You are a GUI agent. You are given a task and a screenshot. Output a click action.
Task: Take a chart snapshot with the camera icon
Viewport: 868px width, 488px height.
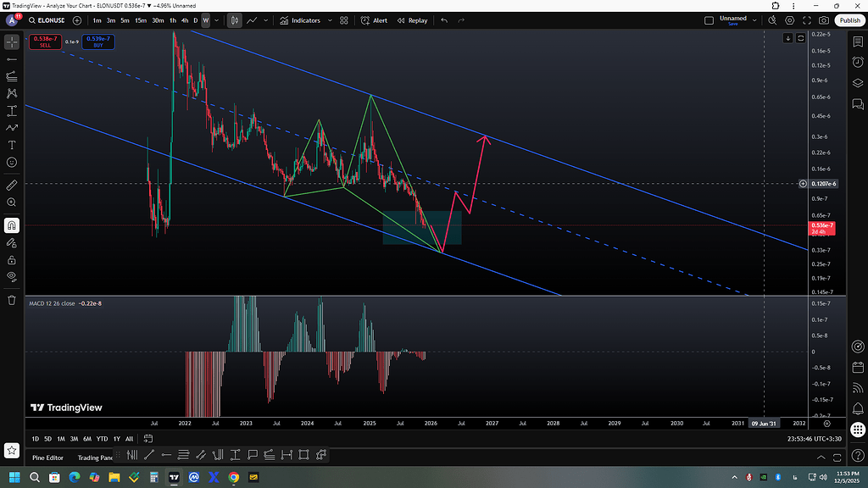(x=824, y=20)
